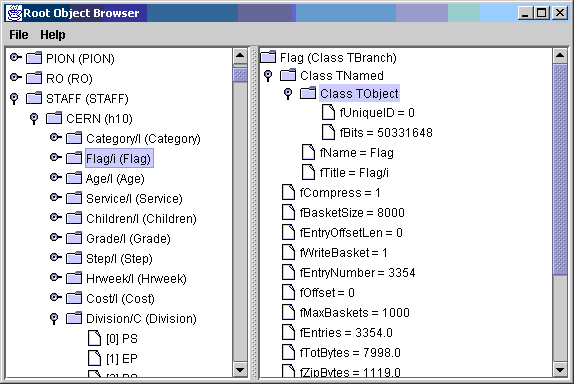Click the CERN (h10) folder icon
The image size is (574, 384).
[x=54, y=118]
